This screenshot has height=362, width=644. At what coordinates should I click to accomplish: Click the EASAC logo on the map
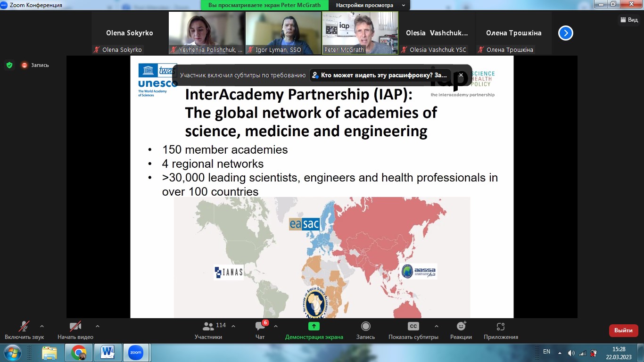tap(305, 224)
